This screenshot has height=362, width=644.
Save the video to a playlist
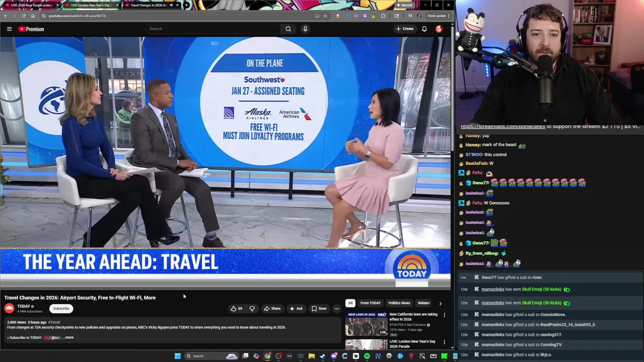319,309
